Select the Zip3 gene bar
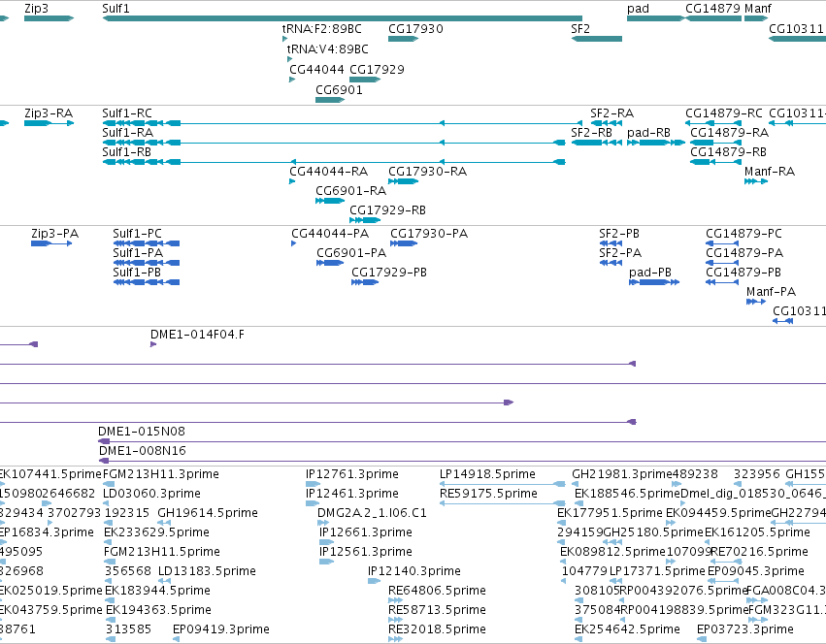The image size is (826, 644). 49,18
